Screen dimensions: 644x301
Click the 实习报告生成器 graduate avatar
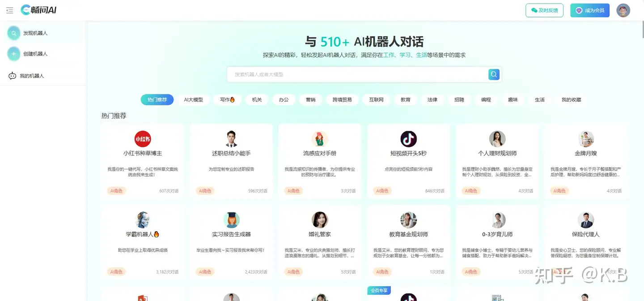231,220
